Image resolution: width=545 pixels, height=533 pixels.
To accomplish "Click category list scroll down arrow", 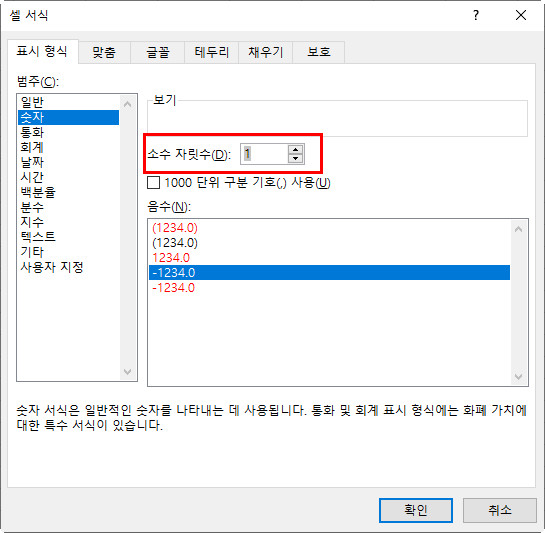I will (x=128, y=371).
